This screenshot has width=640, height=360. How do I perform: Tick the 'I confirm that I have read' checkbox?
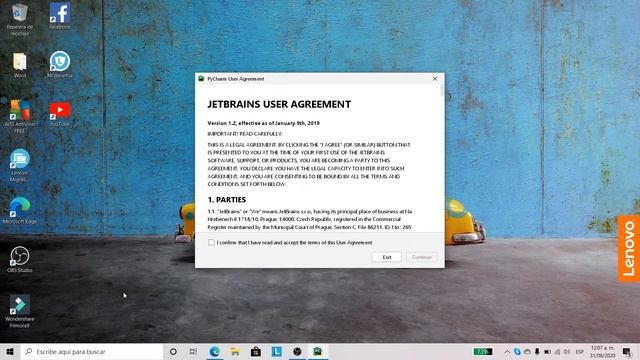coord(211,242)
